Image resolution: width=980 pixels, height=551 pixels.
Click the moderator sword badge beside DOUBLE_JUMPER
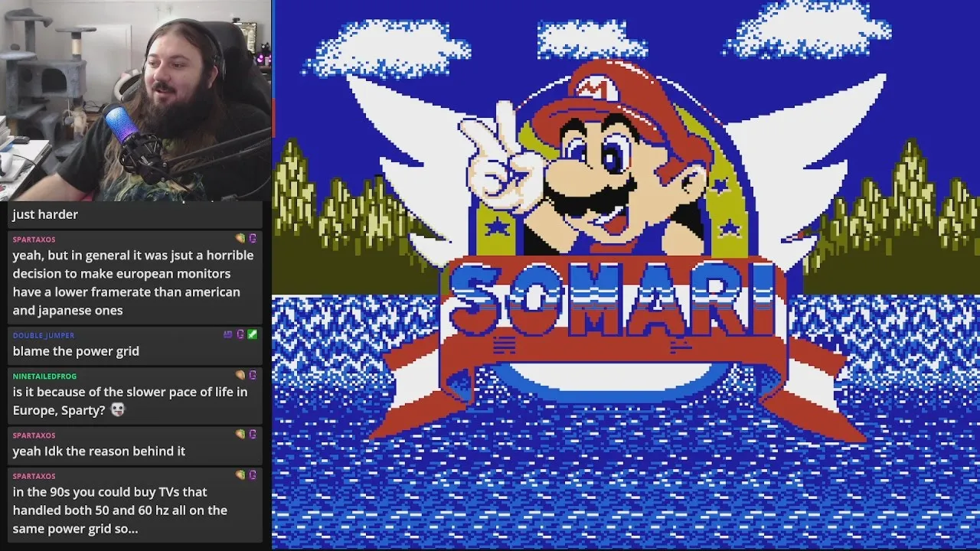point(252,334)
